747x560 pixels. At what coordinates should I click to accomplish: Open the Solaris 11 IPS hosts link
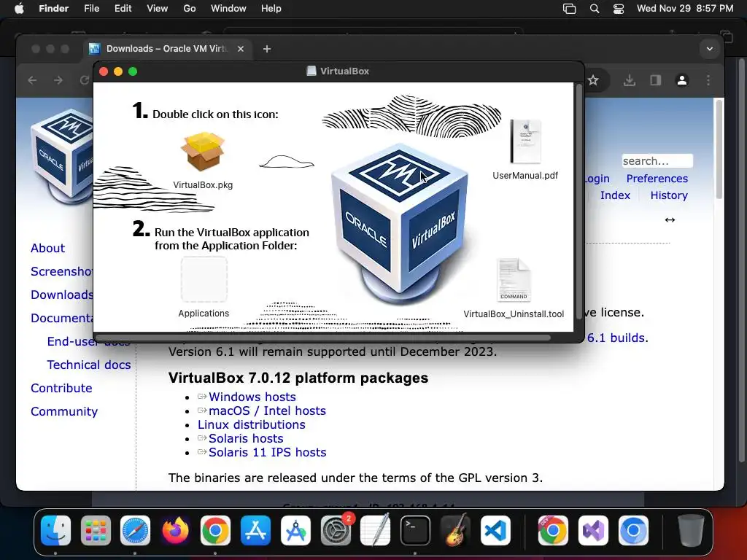pyautogui.click(x=267, y=452)
